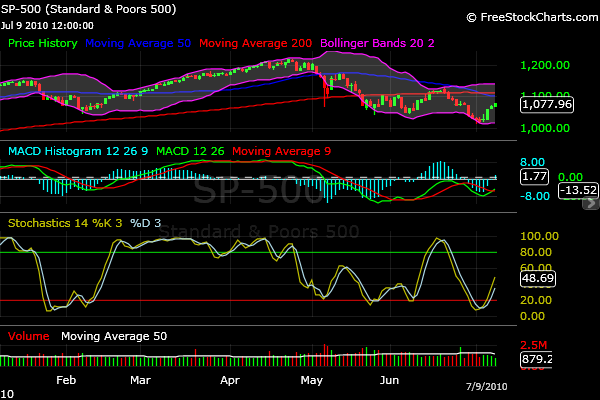
Task: Click the SP-500 (Standard & Poors 500) title
Action: click(x=88, y=9)
